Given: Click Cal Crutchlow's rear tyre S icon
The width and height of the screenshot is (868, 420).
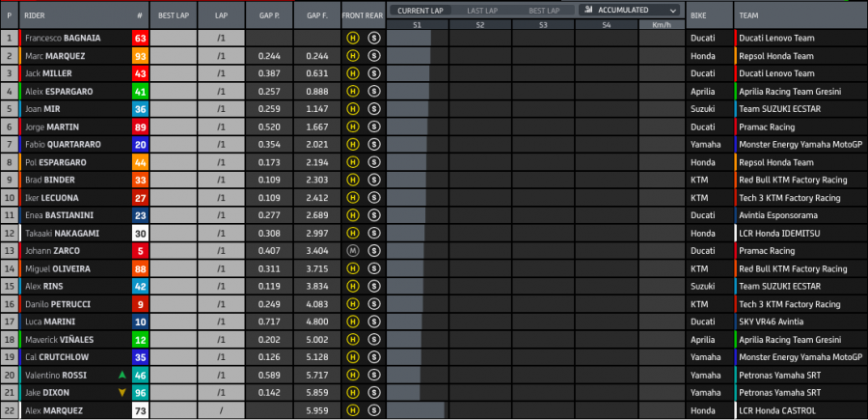Looking at the screenshot, I should pos(373,356).
